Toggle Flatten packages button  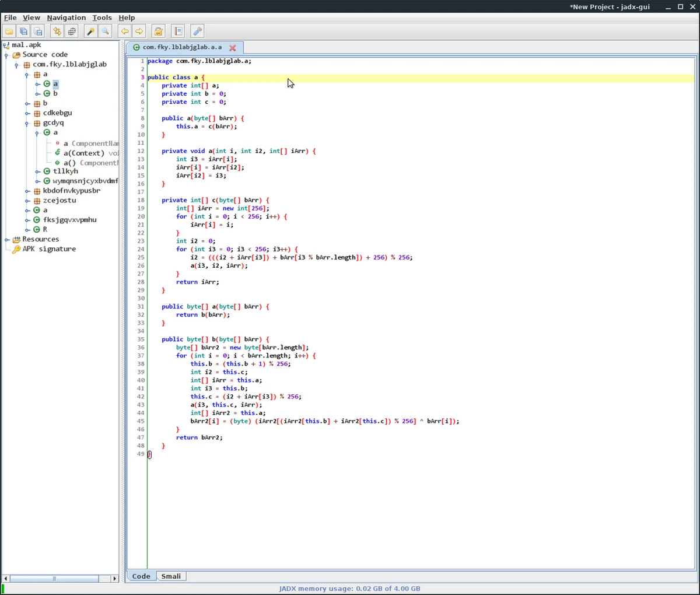pos(72,32)
